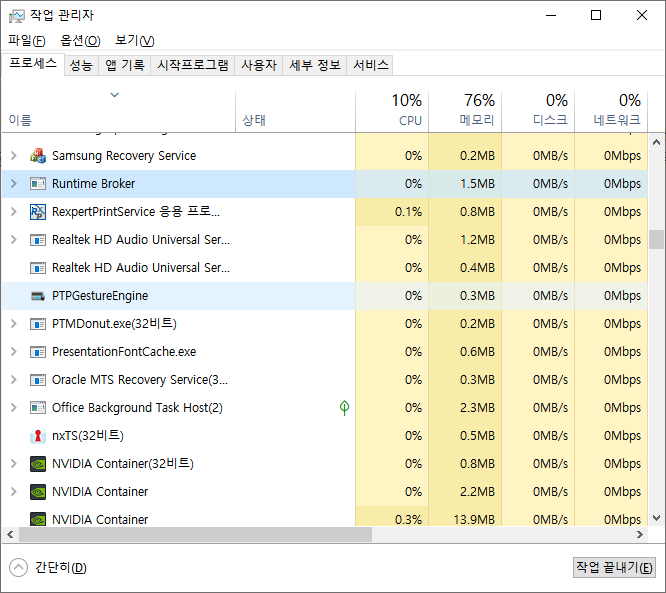Open the 파일(F) menu
The image size is (666, 593).
click(27, 40)
